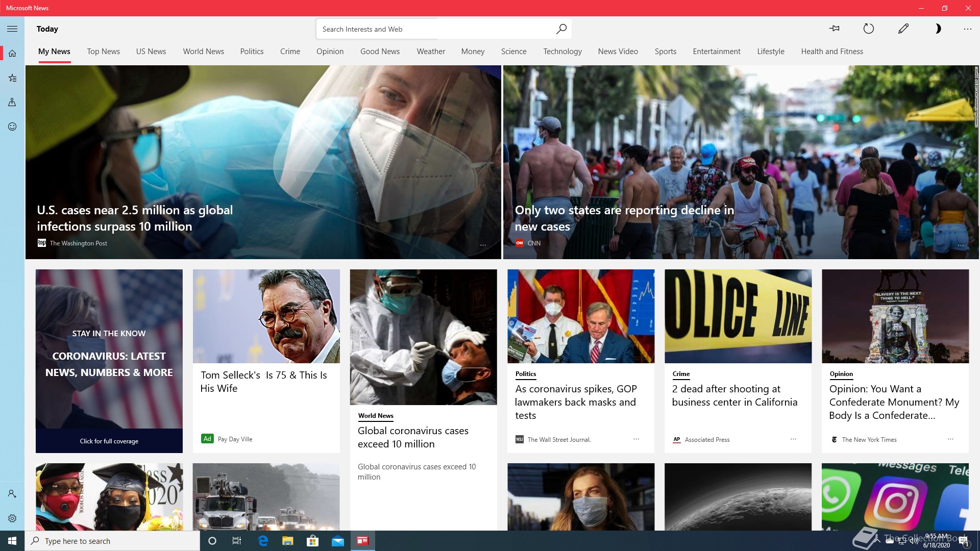Open Interests star list icon
This screenshot has height=551, width=980.
12,78
